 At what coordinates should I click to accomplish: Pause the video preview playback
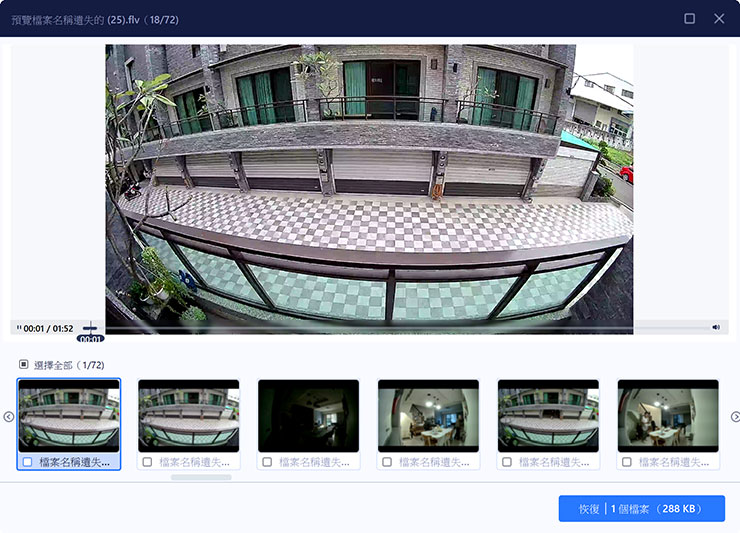(x=19, y=328)
